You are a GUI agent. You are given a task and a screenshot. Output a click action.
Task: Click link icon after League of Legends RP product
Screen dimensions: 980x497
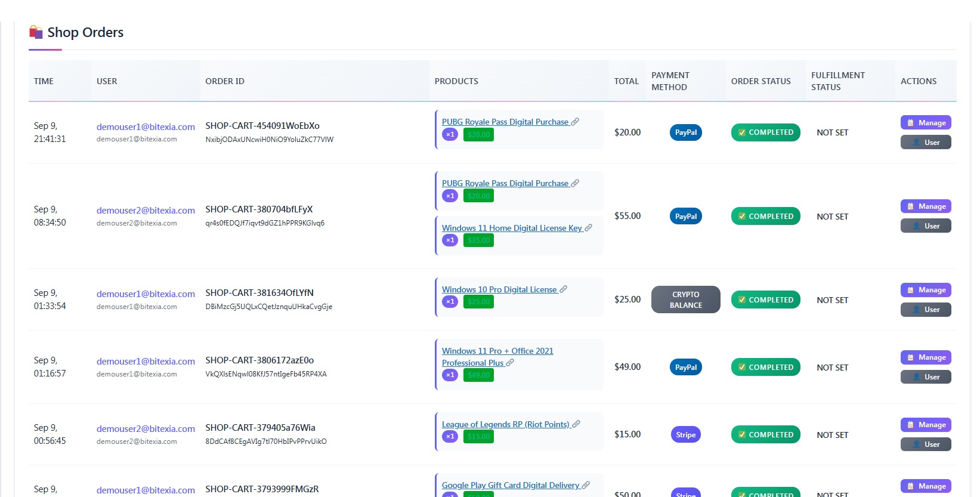pyautogui.click(x=576, y=424)
